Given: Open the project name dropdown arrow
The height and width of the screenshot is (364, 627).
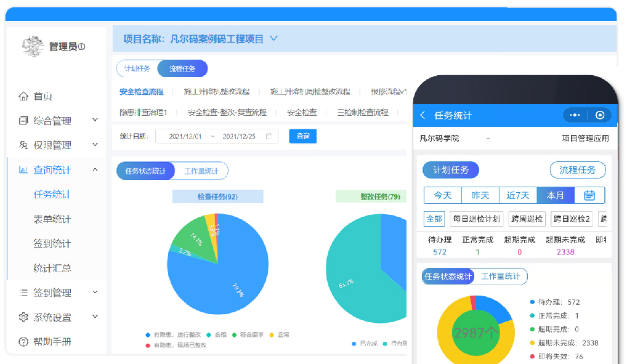Looking at the screenshot, I should pyautogui.click(x=273, y=39).
